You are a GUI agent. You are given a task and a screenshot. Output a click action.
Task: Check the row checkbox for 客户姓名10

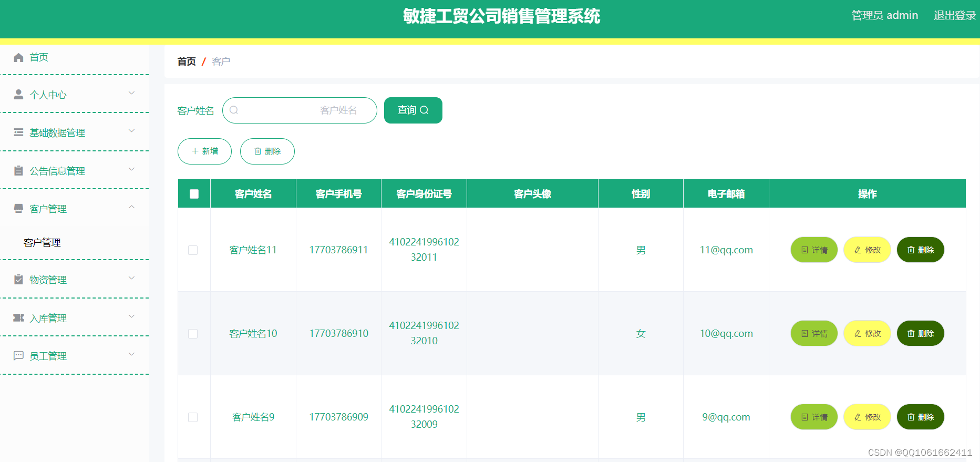193,334
